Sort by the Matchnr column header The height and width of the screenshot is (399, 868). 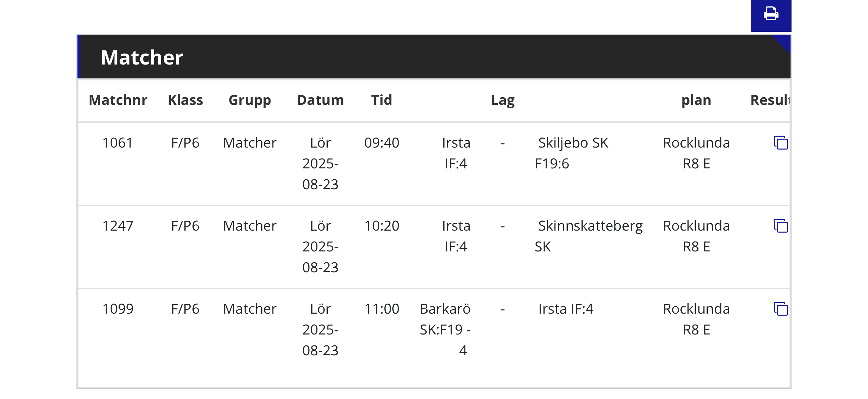coord(118,100)
